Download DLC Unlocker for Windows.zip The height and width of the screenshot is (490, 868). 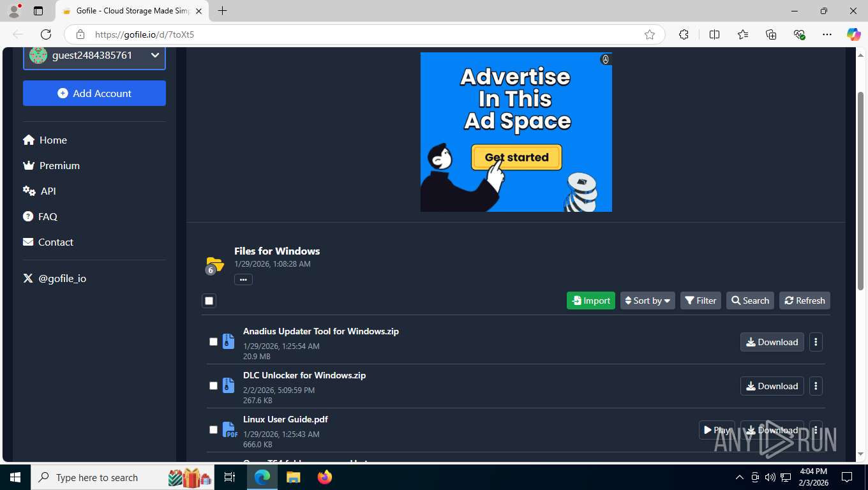[772, 386]
